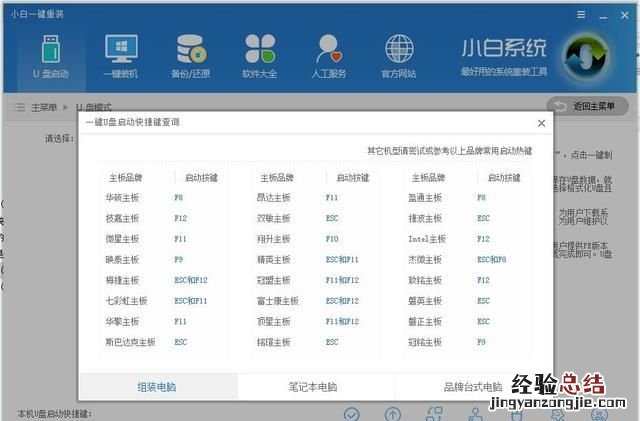The image size is (640, 421).
Task: Select 铭瑄主板 entry
Action: (x=273, y=342)
